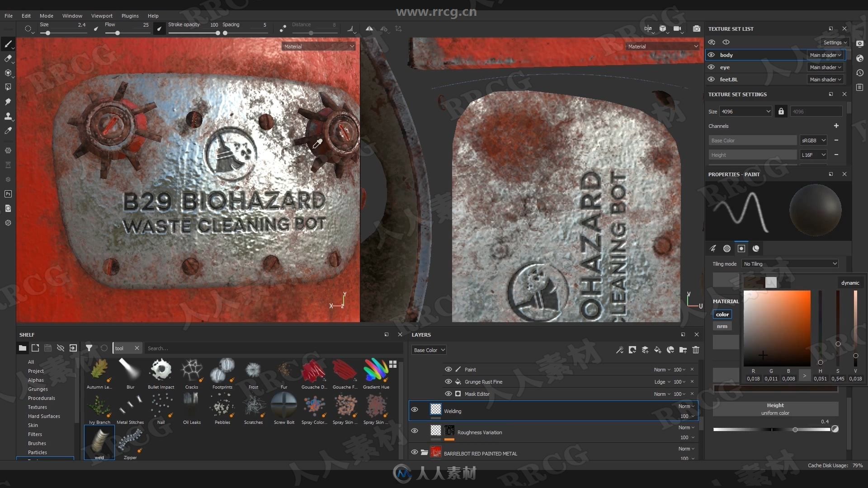
Task: Click the add fill layer bucket icon
Action: (x=658, y=350)
